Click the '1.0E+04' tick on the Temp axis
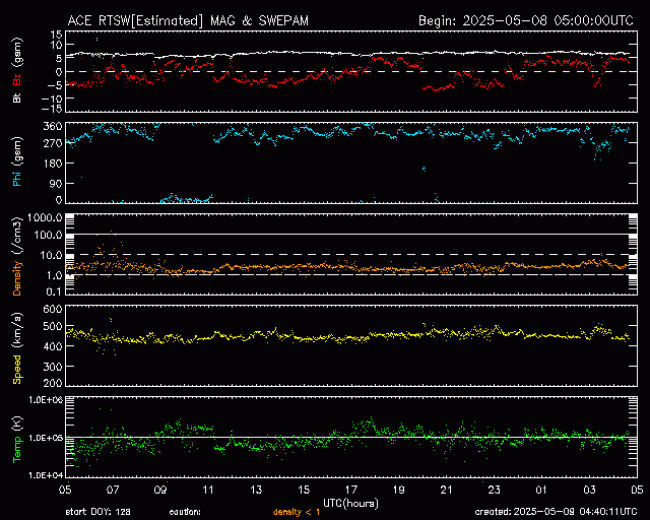Viewport: 650px width, 520px height. click(x=46, y=475)
